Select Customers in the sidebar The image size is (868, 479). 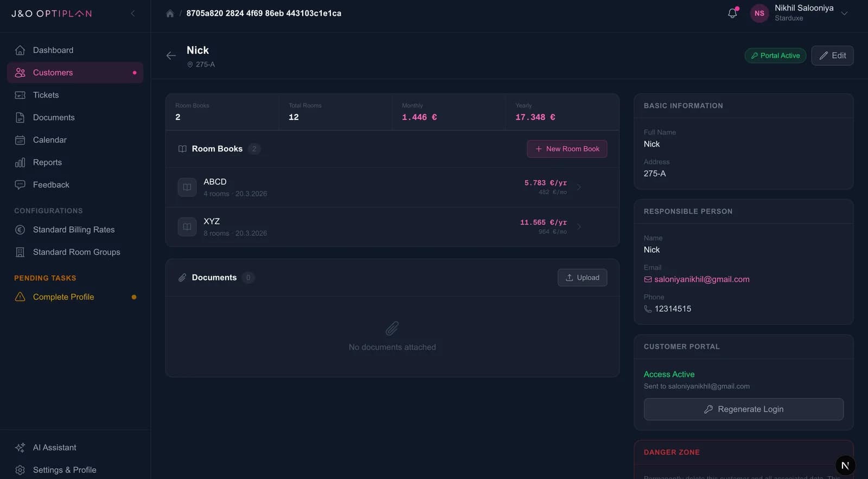(75, 73)
